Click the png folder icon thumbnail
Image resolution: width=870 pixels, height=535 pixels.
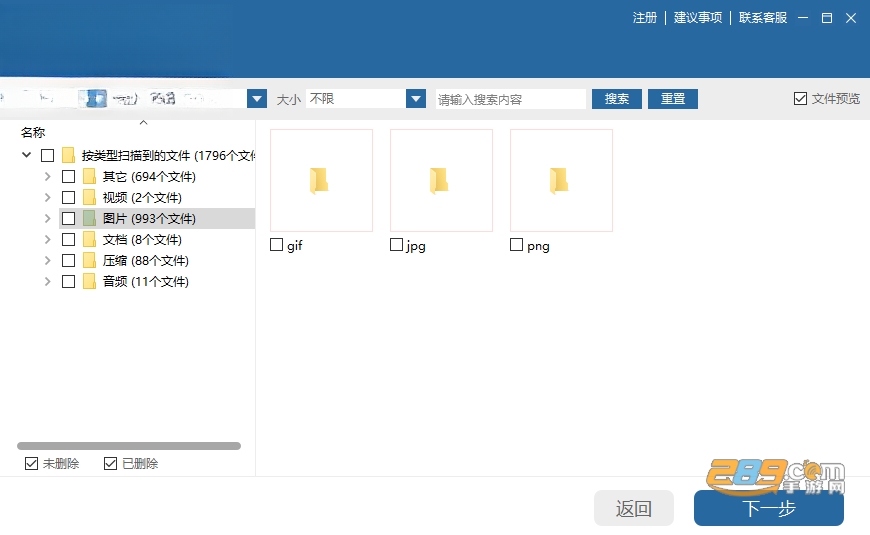[x=561, y=180]
